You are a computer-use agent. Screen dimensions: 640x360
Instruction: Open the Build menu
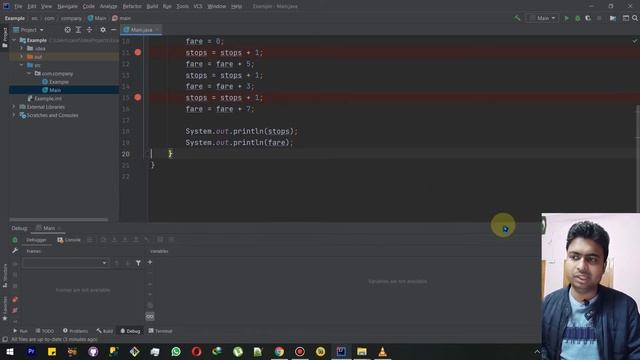152,6
